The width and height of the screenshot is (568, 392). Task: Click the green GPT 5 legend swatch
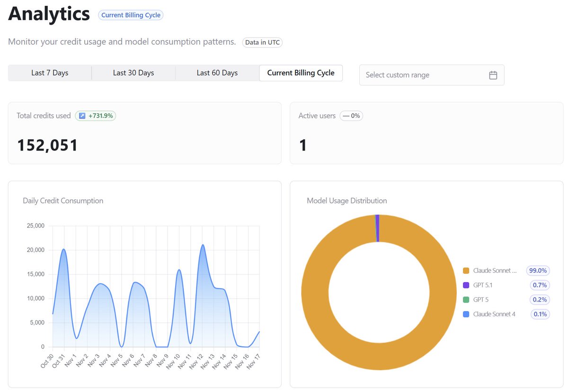[466, 300]
